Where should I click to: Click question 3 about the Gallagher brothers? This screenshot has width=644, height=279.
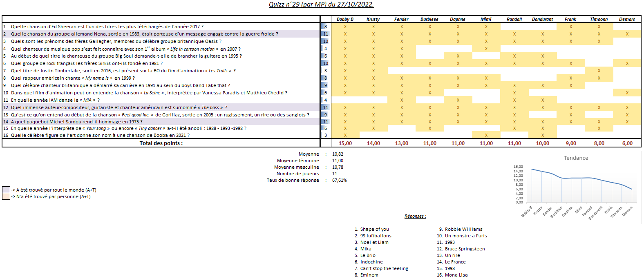tap(116, 41)
